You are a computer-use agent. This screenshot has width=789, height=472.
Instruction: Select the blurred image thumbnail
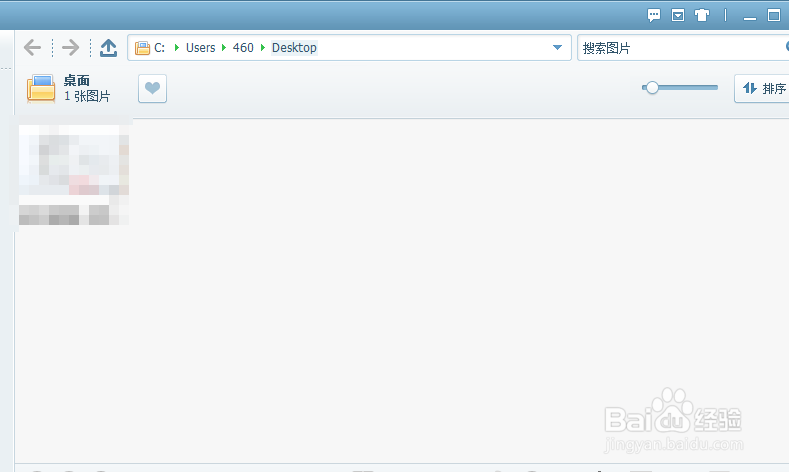coord(74,175)
